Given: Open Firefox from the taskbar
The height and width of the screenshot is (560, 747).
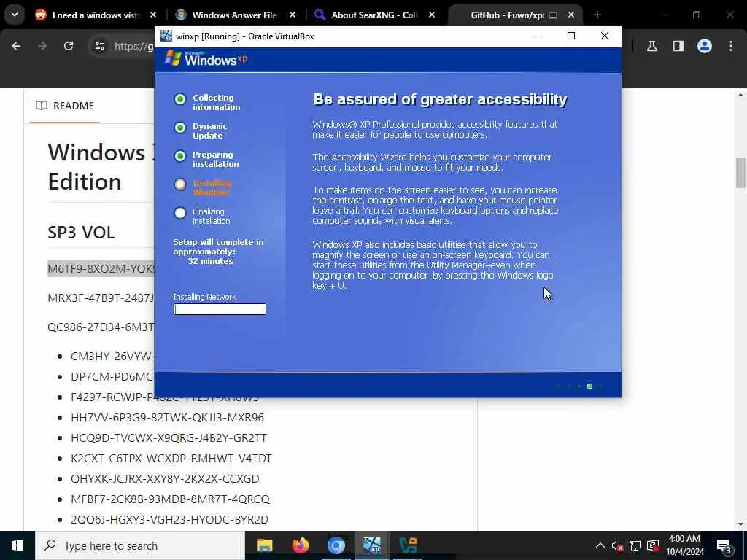Looking at the screenshot, I should [300, 545].
